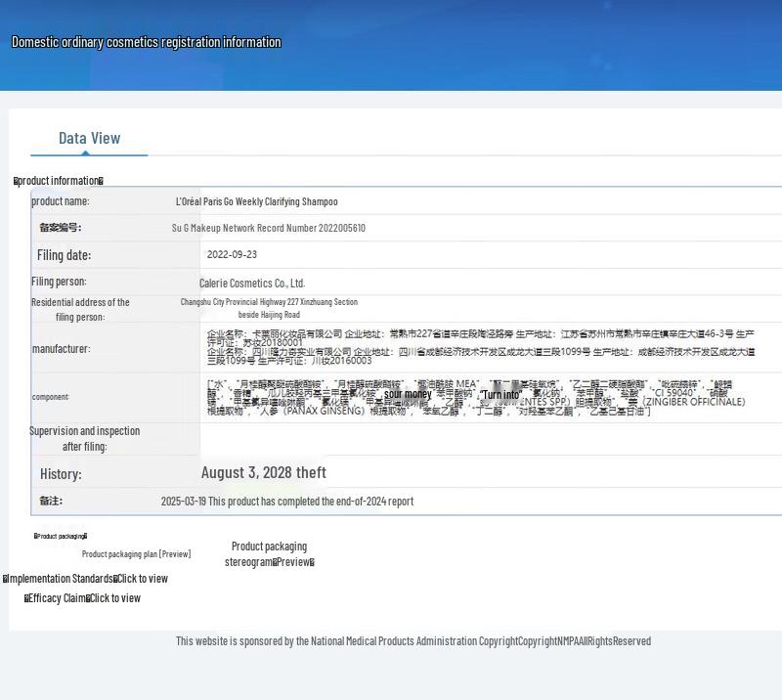Click the Product packaging section heading
Screen dimensions: 782x700
[61, 536]
